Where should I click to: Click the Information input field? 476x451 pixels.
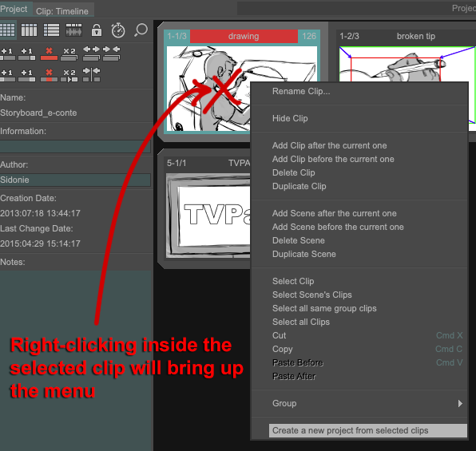point(75,147)
